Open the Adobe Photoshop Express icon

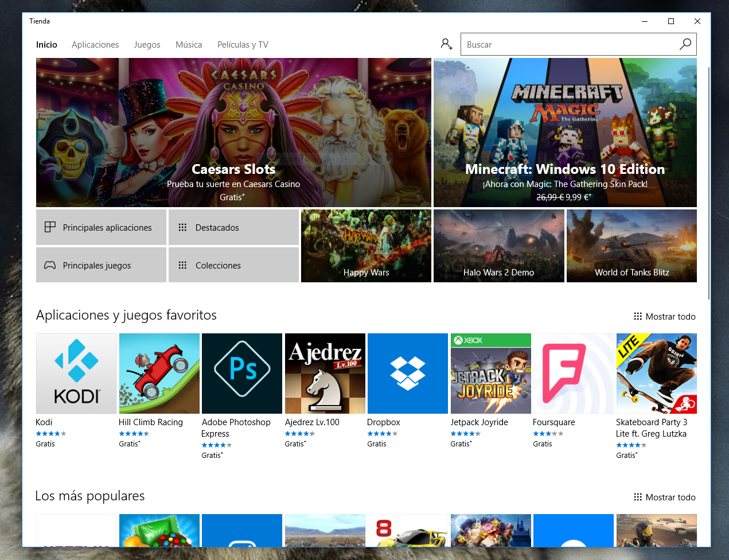pos(242,374)
